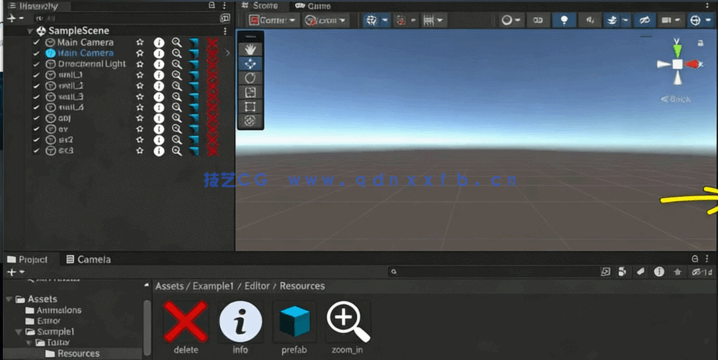Open search by label in Project toolbar
The width and height of the screenshot is (718, 360).
[x=640, y=272]
